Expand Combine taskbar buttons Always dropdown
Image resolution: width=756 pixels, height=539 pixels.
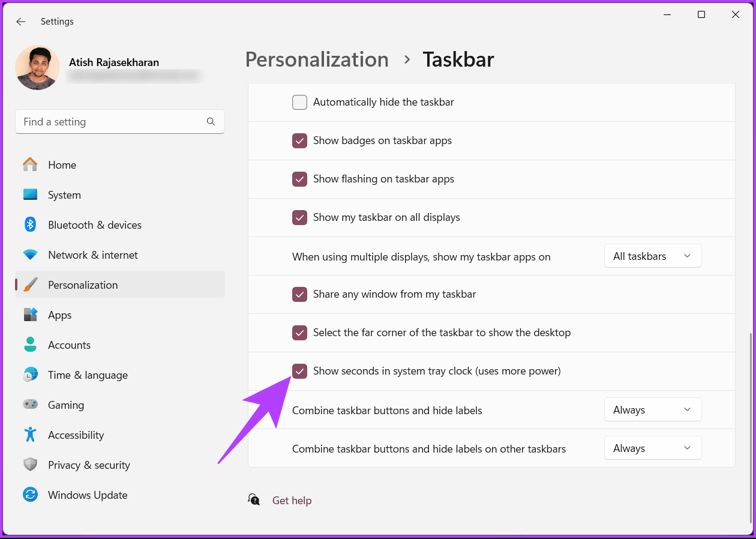coord(653,410)
